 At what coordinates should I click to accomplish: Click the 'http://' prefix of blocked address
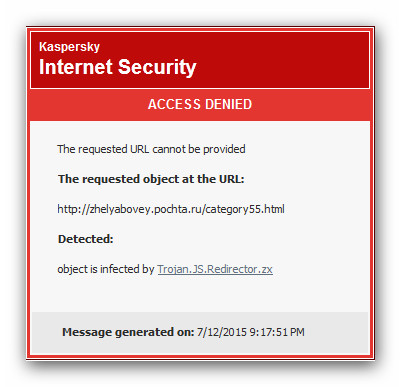click(73, 209)
